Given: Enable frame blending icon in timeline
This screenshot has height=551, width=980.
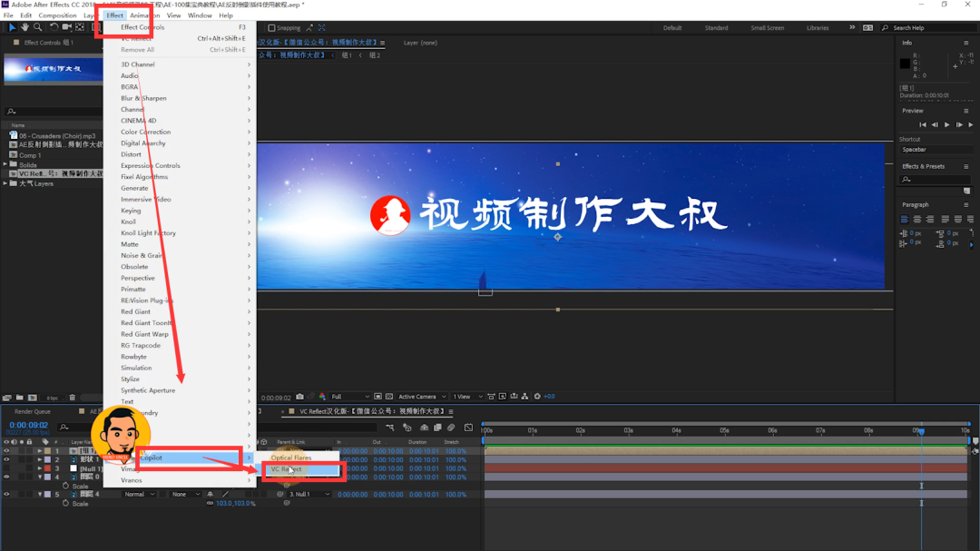Looking at the screenshot, I should pos(437,428).
